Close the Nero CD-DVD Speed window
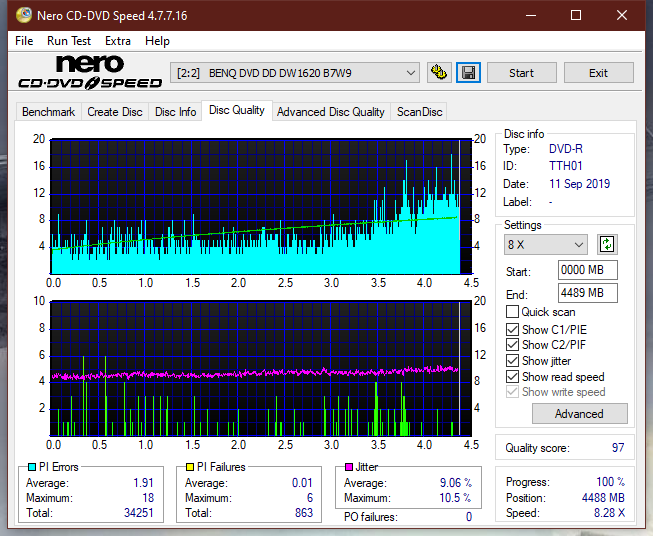 622,15
